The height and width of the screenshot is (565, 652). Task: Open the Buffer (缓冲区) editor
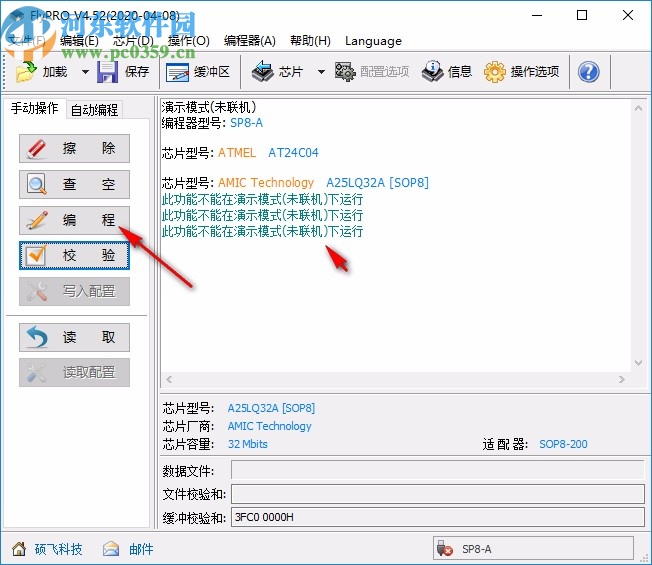click(198, 72)
